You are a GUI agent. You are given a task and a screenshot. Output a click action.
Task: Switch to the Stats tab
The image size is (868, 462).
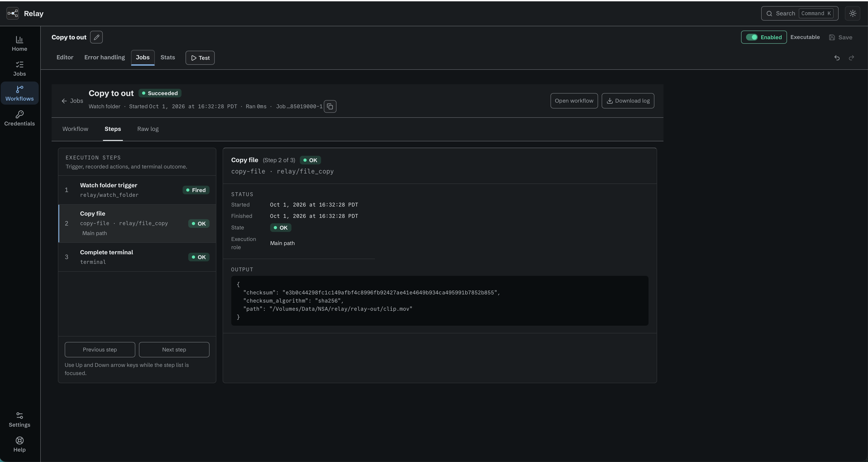(x=167, y=57)
